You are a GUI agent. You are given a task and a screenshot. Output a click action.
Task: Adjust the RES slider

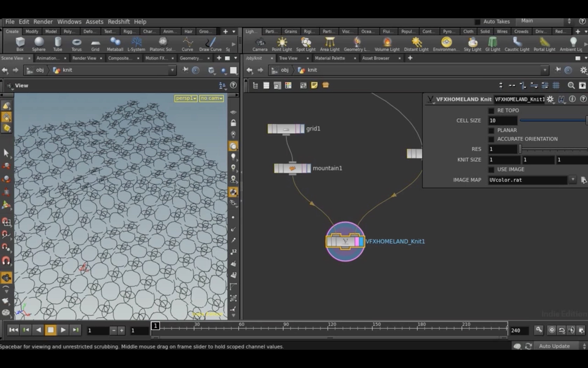pyautogui.click(x=554, y=149)
